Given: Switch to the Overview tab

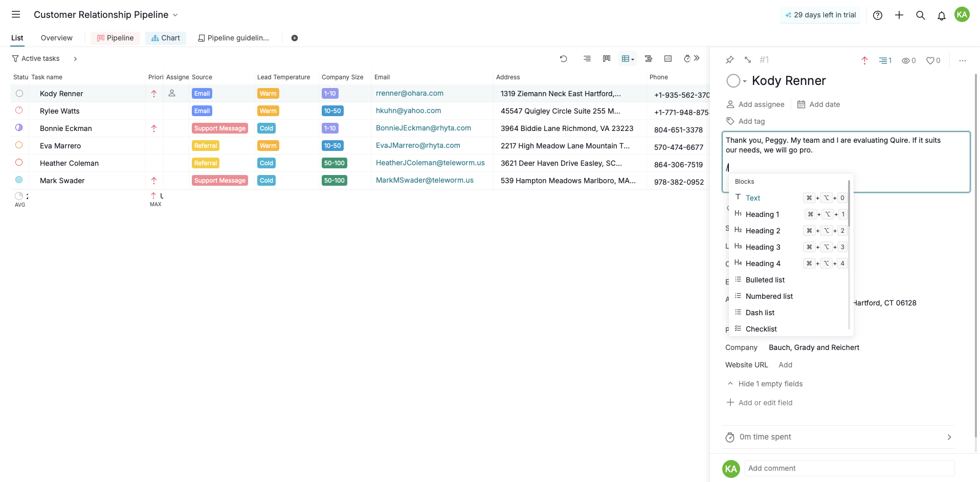Looking at the screenshot, I should coord(57,38).
